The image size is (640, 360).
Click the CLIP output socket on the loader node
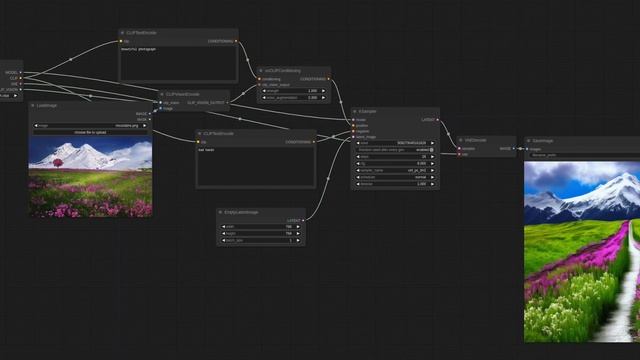pos(21,78)
